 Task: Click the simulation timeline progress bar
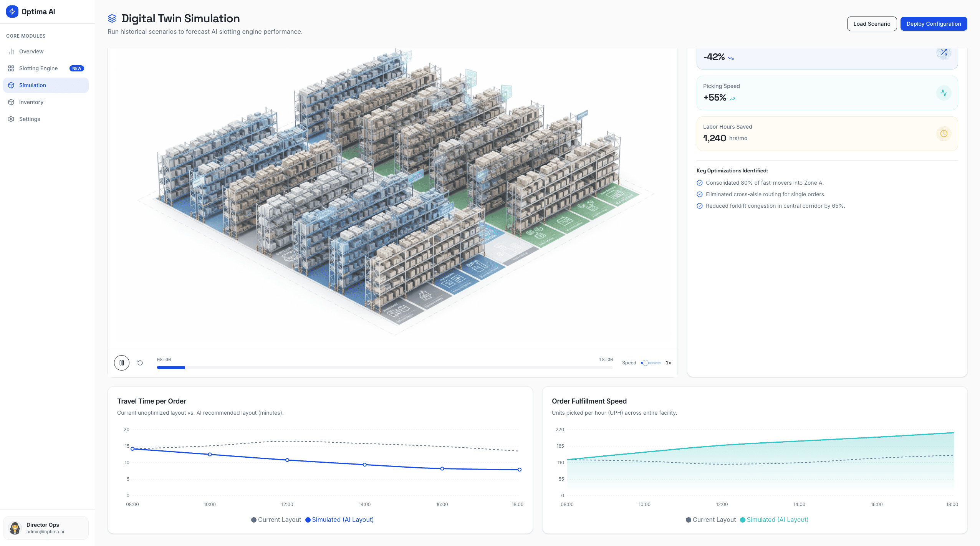click(384, 367)
